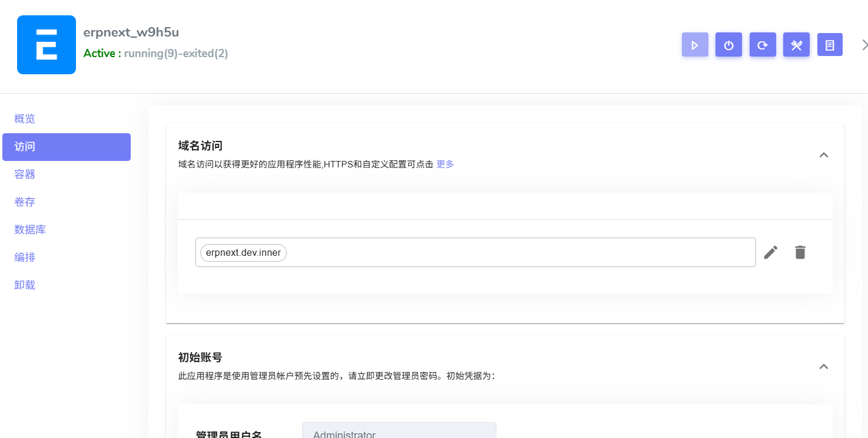Click the 更多 link
This screenshot has width=868, height=438.
445,164
